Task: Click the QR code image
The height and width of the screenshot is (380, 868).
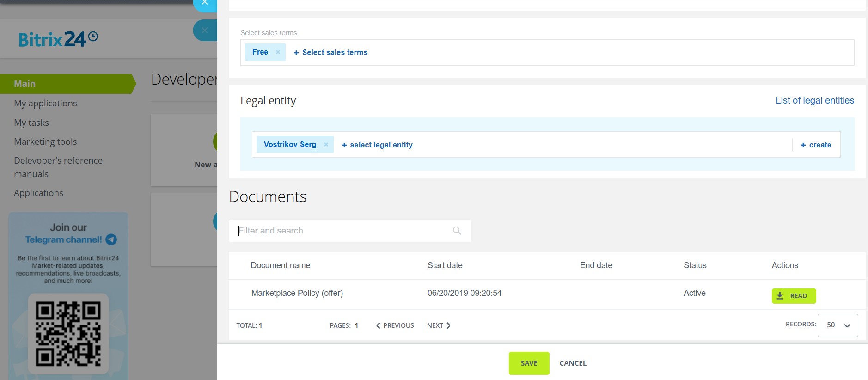Action: pyautogui.click(x=68, y=333)
